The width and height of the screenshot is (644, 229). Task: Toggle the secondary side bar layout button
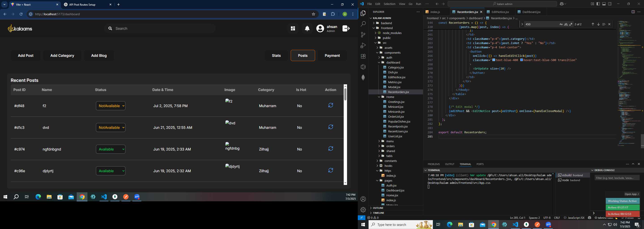coord(610,4)
